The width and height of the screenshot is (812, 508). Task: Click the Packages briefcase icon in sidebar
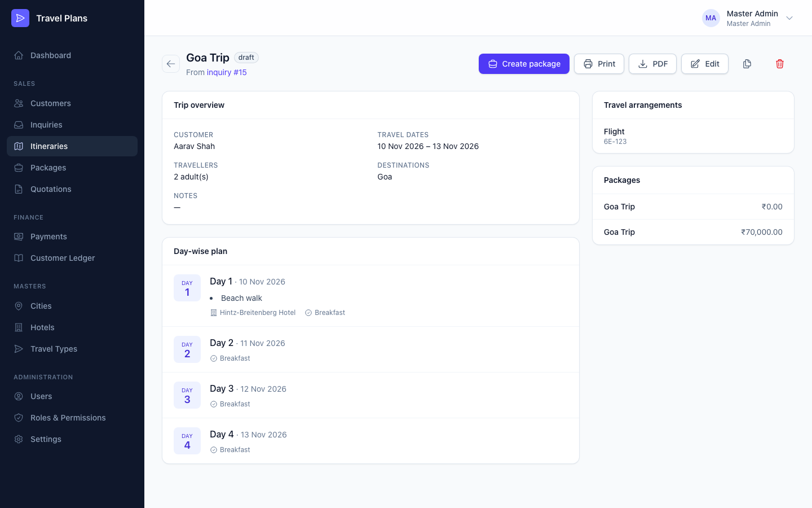click(19, 168)
